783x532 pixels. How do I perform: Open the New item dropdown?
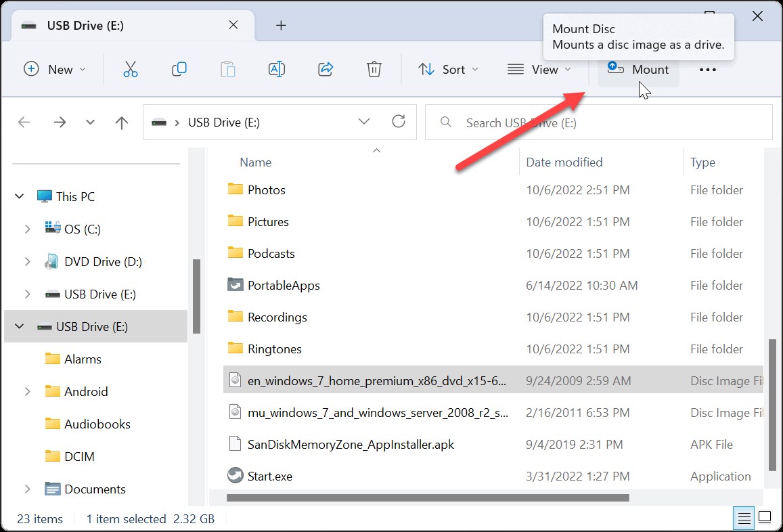coord(55,69)
